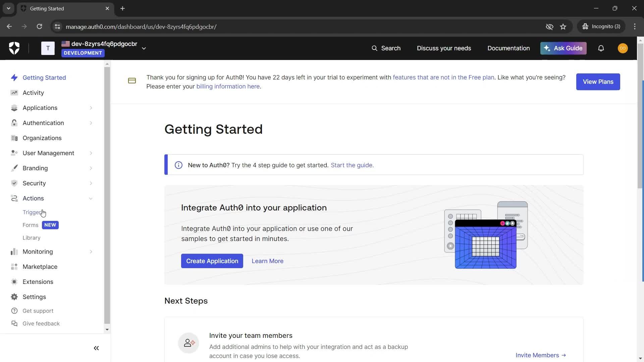Expand the Applications section chevron

tap(91, 108)
